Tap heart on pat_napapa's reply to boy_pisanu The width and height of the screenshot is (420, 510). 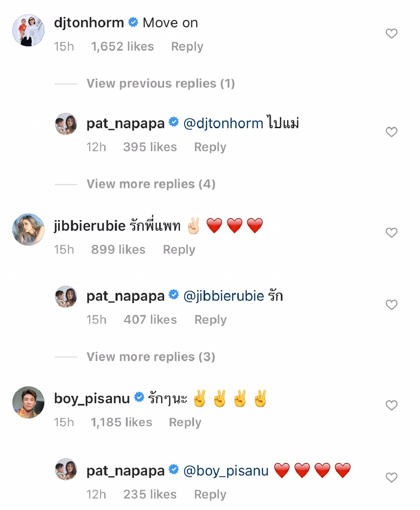coord(391,477)
